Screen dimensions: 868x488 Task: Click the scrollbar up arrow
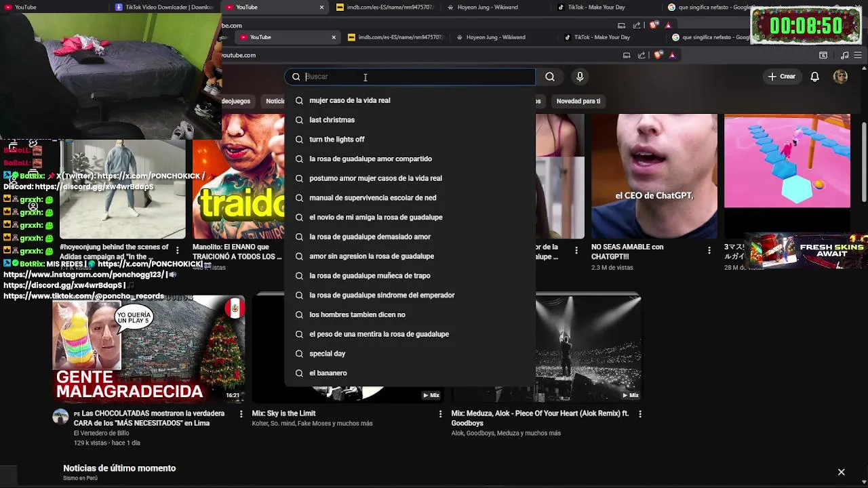pos(864,70)
